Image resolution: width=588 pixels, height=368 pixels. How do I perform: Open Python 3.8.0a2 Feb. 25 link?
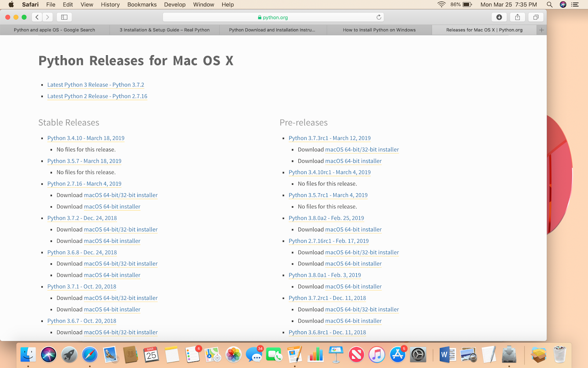(x=326, y=218)
